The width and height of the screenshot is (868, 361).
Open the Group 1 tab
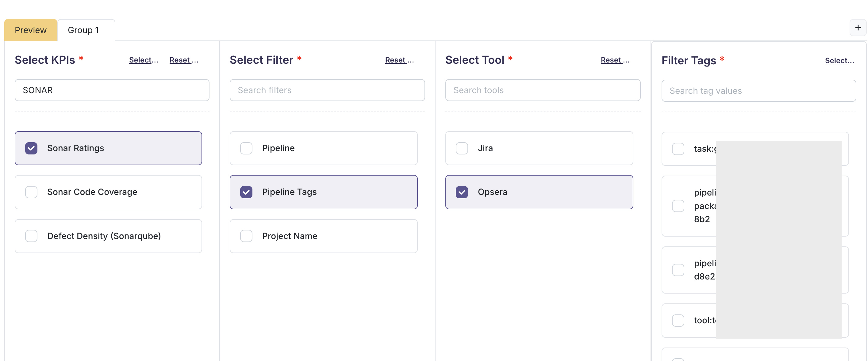coord(83,30)
